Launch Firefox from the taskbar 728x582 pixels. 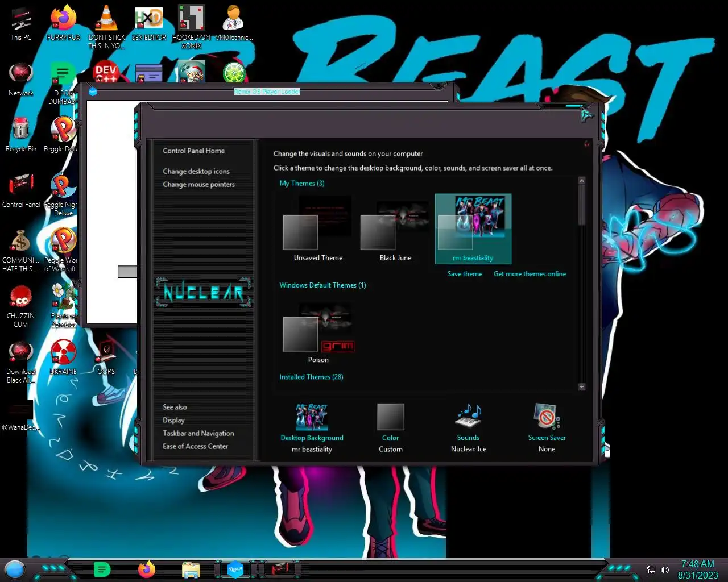coord(146,569)
